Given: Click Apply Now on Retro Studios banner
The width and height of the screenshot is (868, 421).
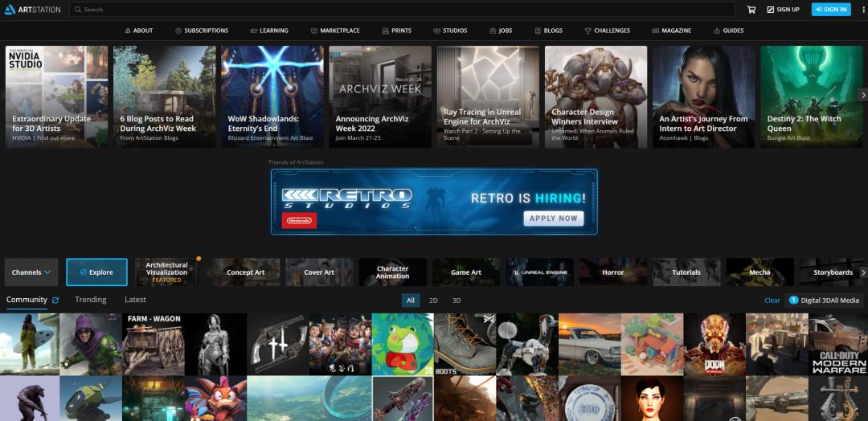Looking at the screenshot, I should click(x=554, y=218).
